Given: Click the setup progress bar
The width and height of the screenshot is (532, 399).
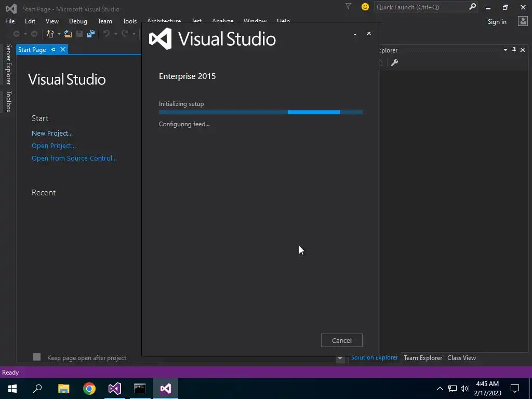Looking at the screenshot, I should (261, 112).
